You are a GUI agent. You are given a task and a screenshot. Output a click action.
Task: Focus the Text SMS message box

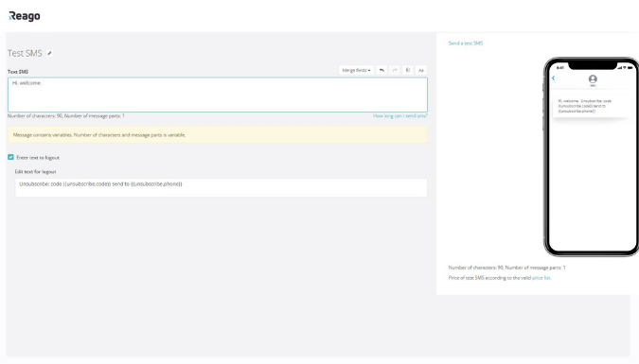[218, 95]
